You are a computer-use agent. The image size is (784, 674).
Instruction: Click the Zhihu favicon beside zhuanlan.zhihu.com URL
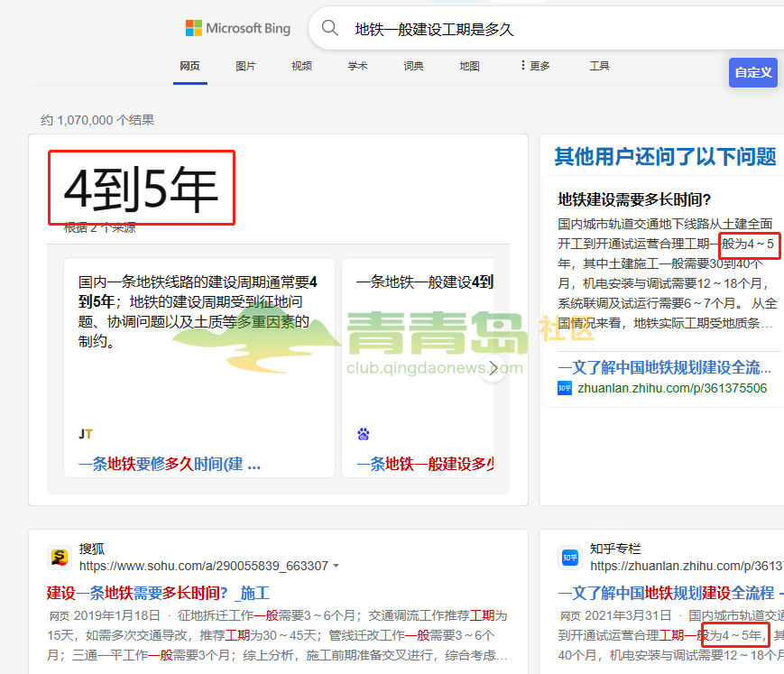click(x=565, y=388)
